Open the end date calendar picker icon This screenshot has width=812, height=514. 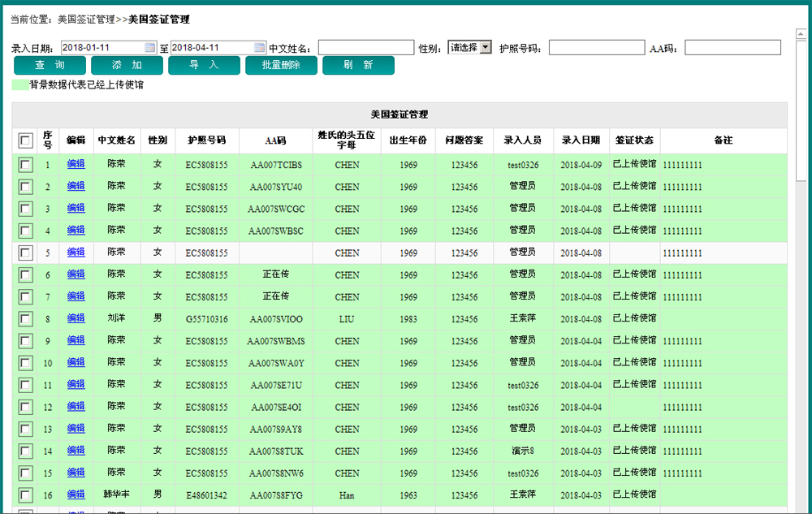pos(259,48)
